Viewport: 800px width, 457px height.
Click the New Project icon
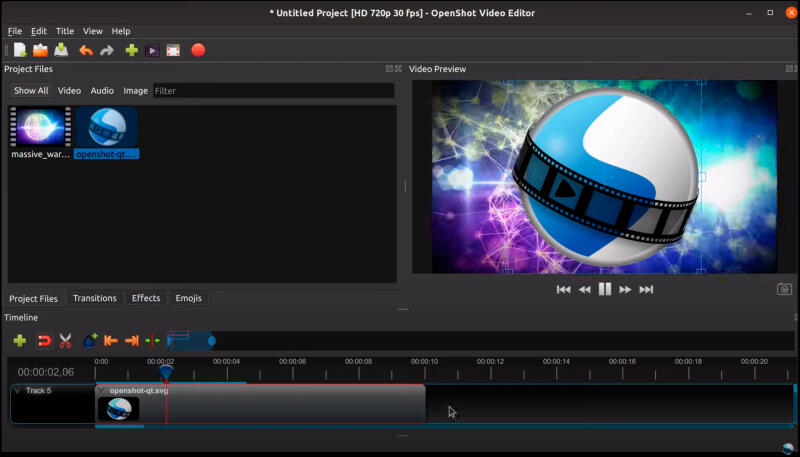tap(20, 50)
